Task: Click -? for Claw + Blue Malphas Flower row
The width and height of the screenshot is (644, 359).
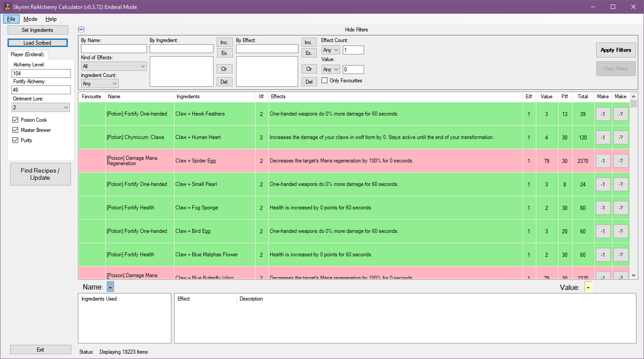Action: click(x=621, y=255)
